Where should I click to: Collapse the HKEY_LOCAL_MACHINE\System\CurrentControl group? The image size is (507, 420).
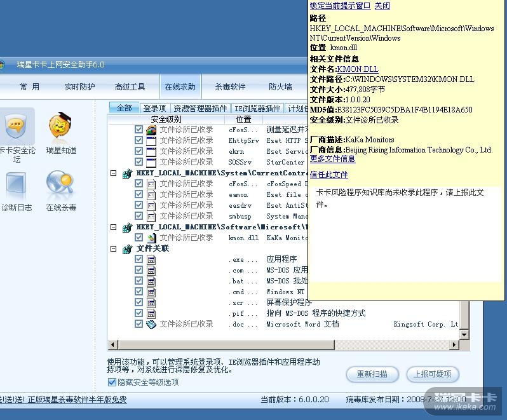114,173
